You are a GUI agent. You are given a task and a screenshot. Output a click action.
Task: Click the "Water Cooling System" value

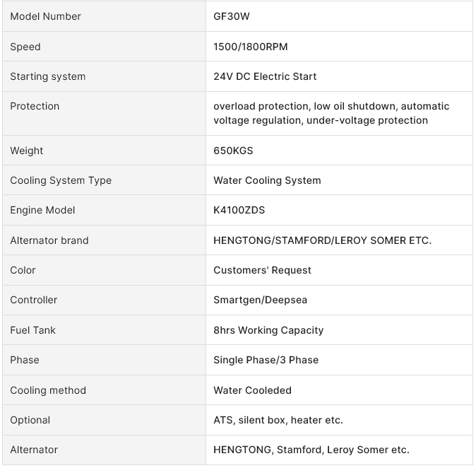[267, 180]
